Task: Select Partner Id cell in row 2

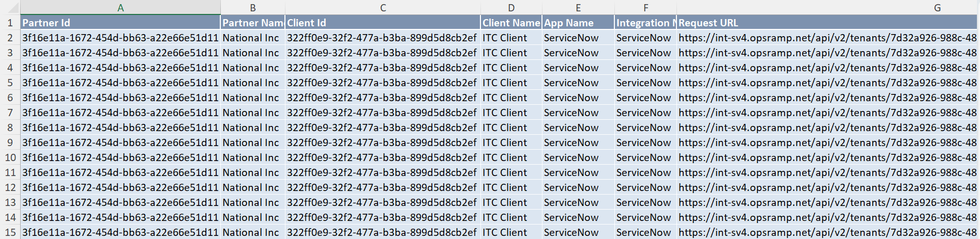Action: [120, 38]
